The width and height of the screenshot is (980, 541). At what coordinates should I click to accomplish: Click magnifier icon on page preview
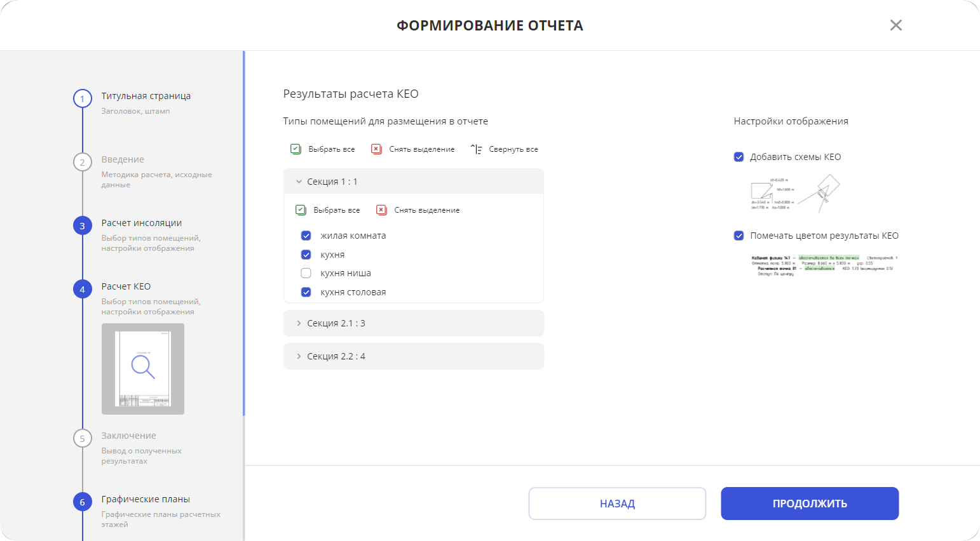click(143, 367)
